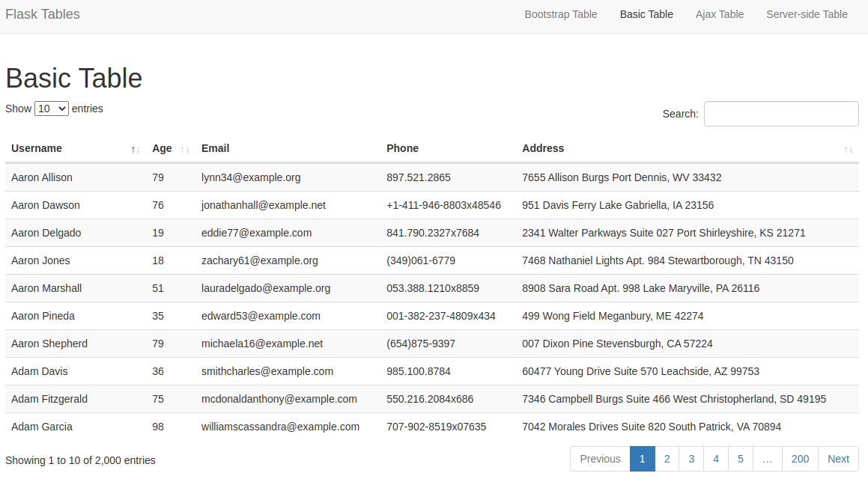Click email williamscassandra@example.com
Image resolution: width=868 pixels, height=485 pixels.
[x=280, y=427]
